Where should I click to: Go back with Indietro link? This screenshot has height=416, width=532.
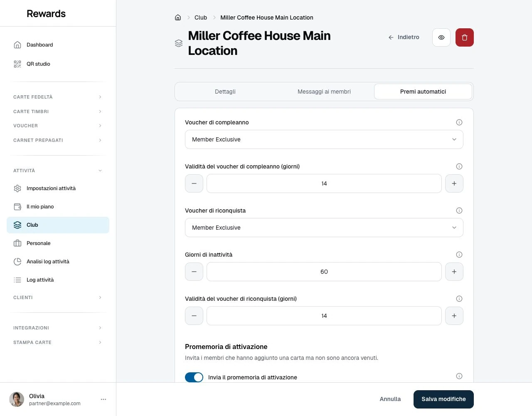(404, 37)
